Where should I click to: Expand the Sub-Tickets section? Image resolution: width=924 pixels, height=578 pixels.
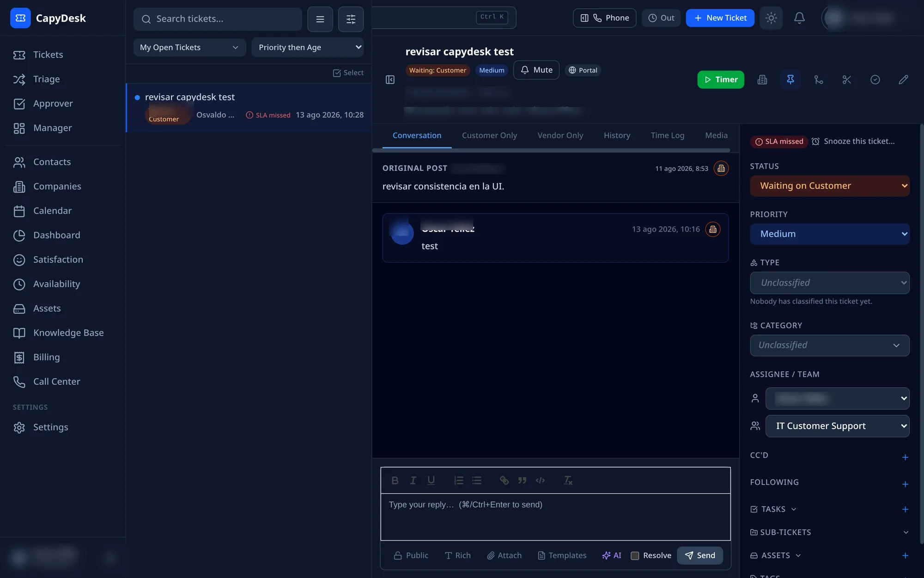coord(906,532)
